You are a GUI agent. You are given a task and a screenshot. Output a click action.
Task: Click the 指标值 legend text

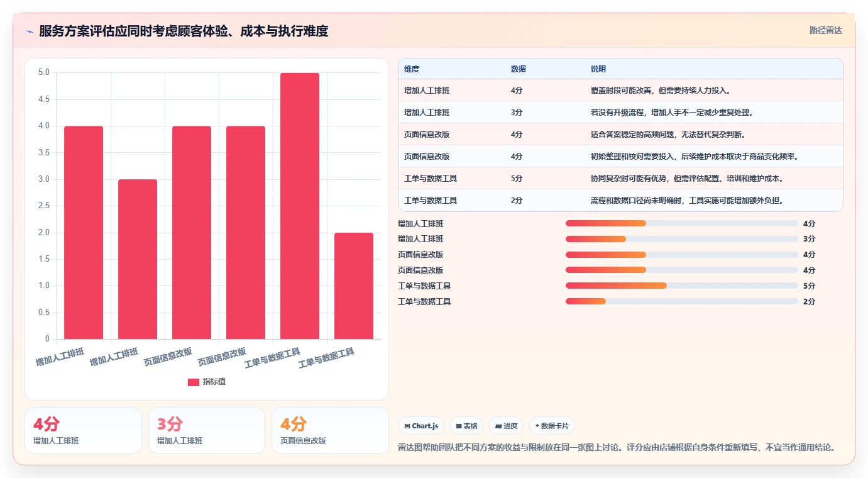tap(214, 382)
